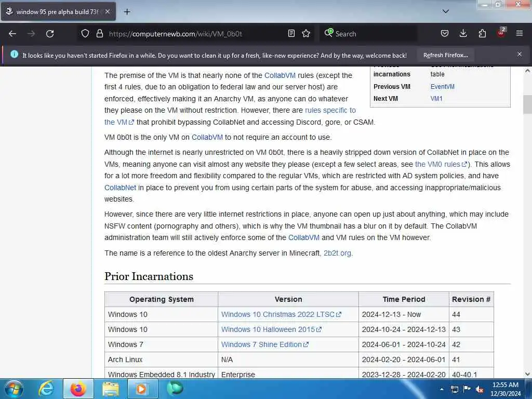Open the Downloads panel
Screen dimensions: 532x399
coord(463,33)
